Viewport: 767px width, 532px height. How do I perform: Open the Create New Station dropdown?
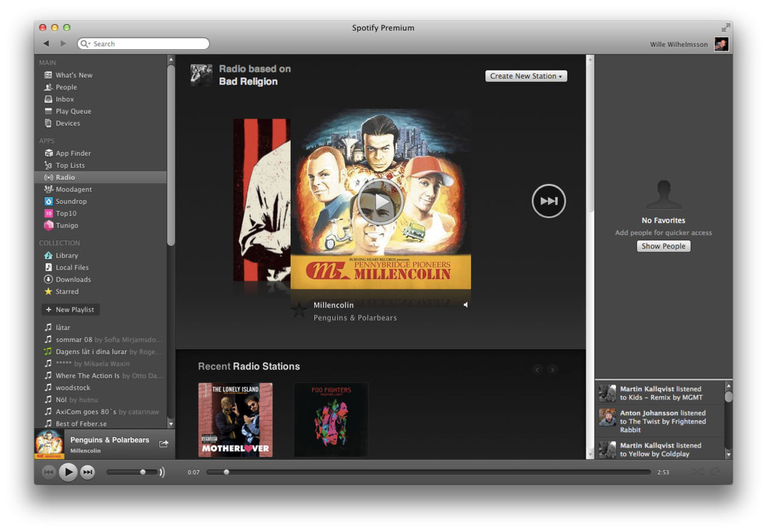click(526, 76)
